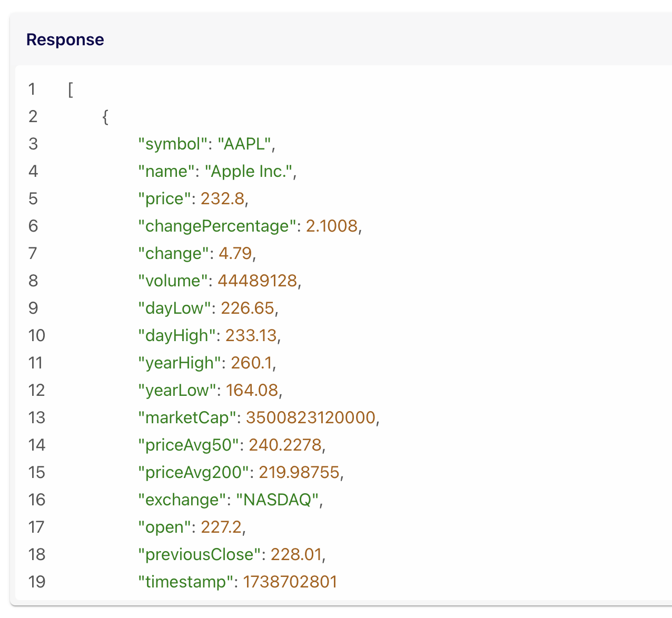Screen dimensions: 672x618
Task: Click the opening square bracket on line 1
Action: coord(71,89)
